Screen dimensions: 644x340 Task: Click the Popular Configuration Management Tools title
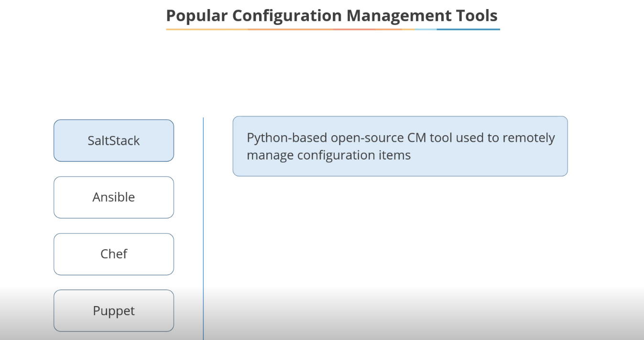332,16
